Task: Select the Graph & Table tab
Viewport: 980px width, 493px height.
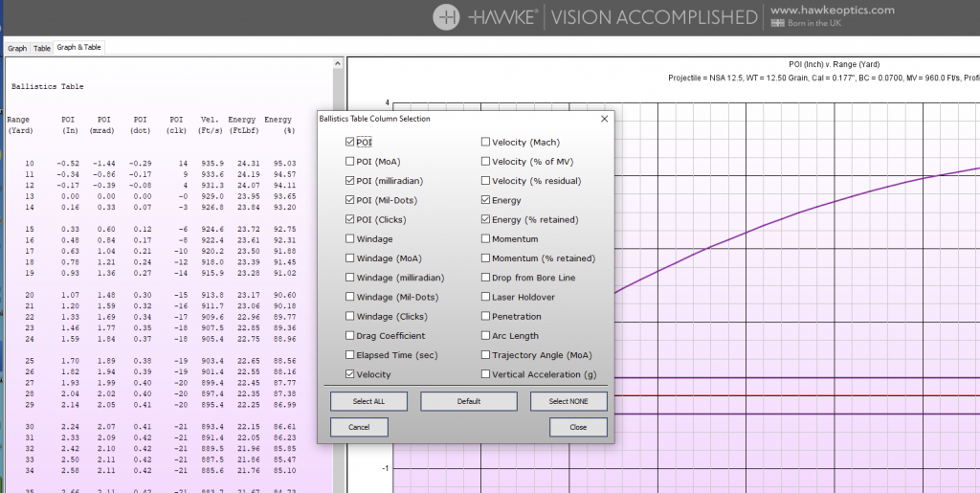Action: coord(78,48)
